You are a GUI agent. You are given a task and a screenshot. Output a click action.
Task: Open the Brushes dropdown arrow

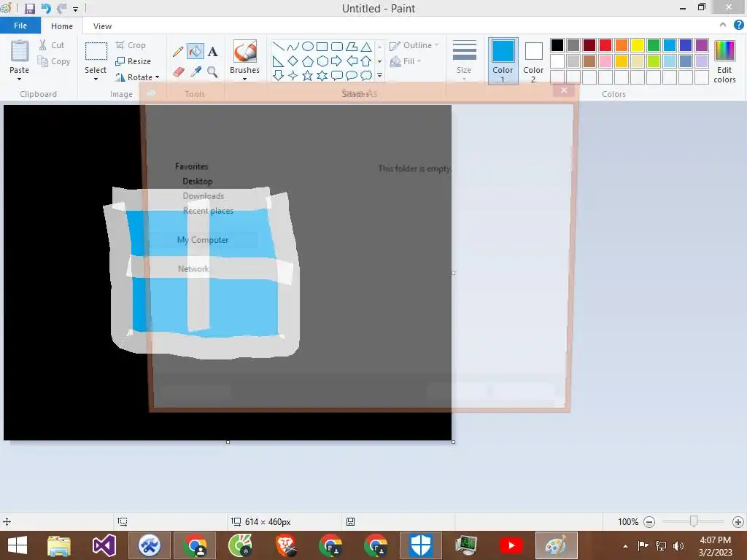245,79
